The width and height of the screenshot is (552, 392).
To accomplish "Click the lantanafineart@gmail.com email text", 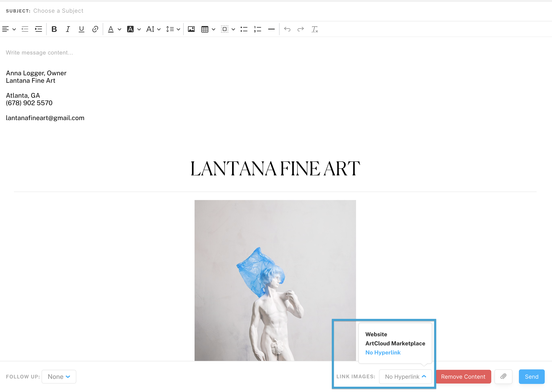I will tap(45, 118).
